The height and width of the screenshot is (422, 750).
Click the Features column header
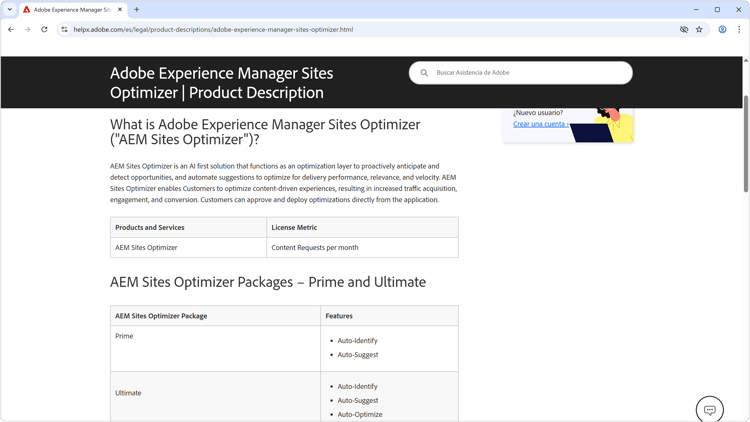(x=389, y=316)
